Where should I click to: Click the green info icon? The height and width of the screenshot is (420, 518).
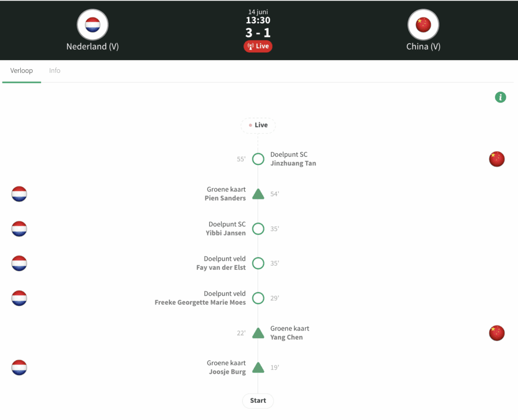pos(500,97)
